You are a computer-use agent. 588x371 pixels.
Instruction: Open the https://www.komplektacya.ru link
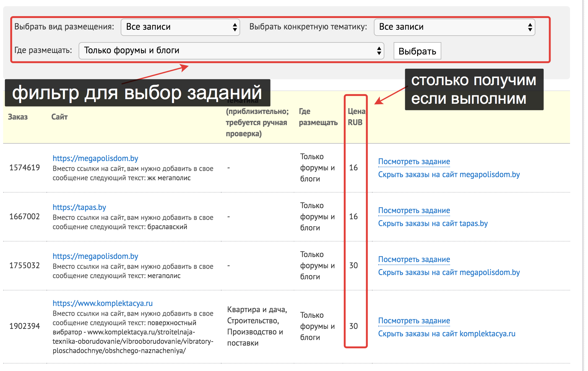(102, 303)
